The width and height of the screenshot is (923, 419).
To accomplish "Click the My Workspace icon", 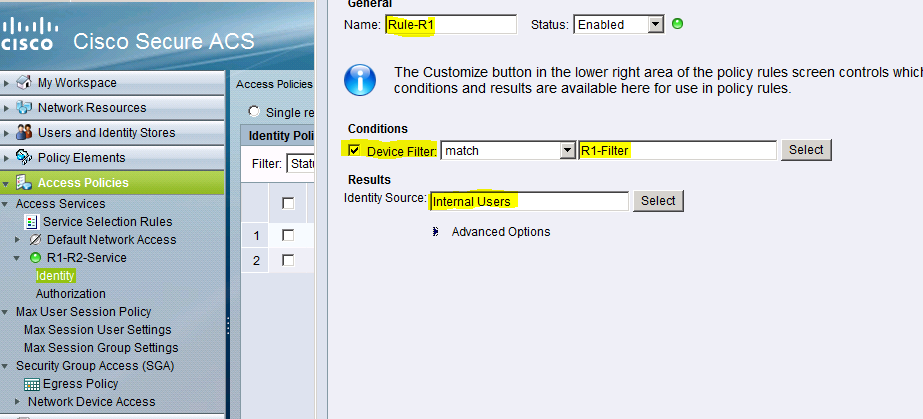I will pyautogui.click(x=24, y=82).
